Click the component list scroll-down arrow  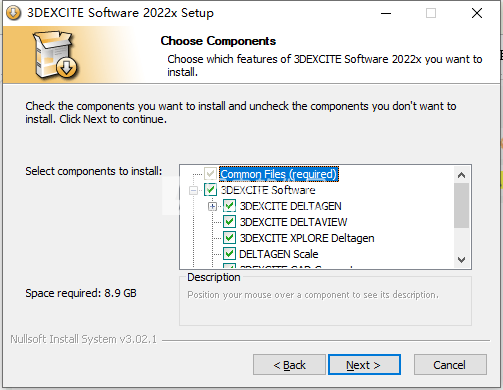pos(461,260)
